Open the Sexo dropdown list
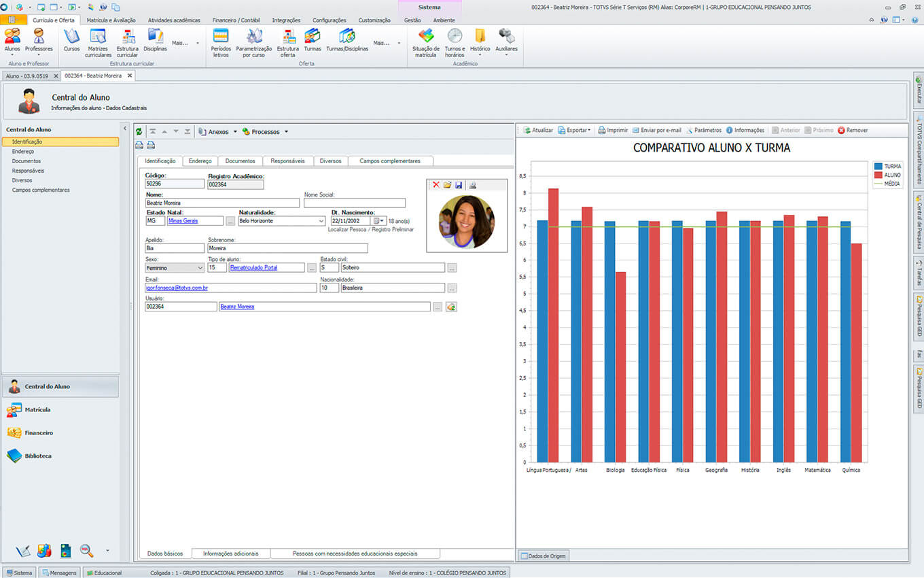The height and width of the screenshot is (578, 924). pyautogui.click(x=200, y=268)
